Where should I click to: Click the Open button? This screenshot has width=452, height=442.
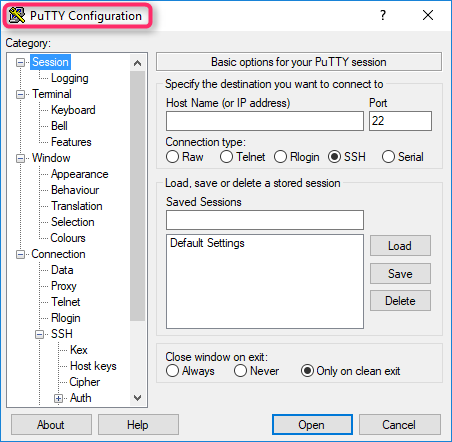[312, 425]
